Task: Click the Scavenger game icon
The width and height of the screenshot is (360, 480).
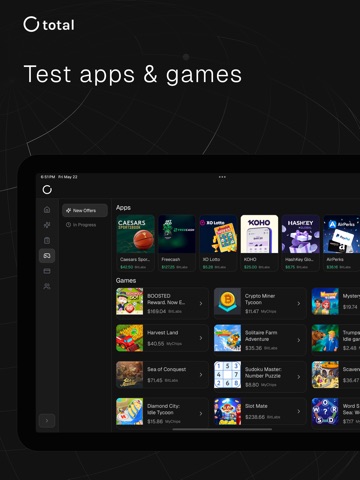Action: point(325,375)
